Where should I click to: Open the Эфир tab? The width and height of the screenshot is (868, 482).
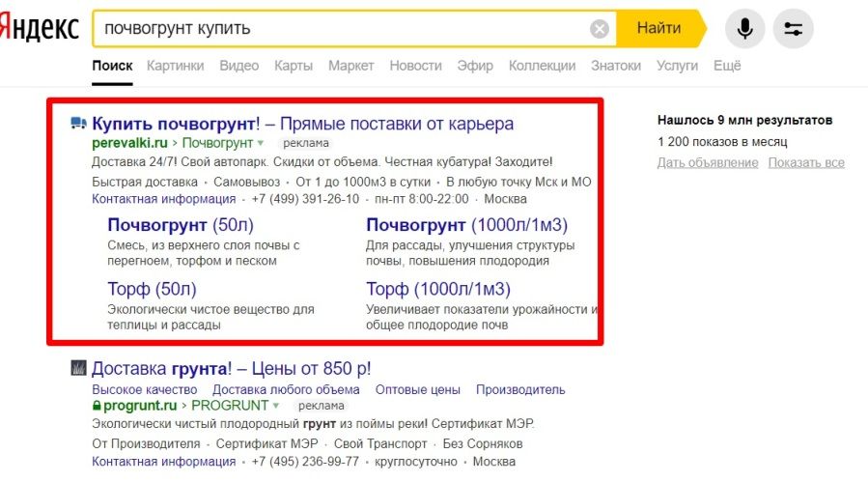(475, 66)
